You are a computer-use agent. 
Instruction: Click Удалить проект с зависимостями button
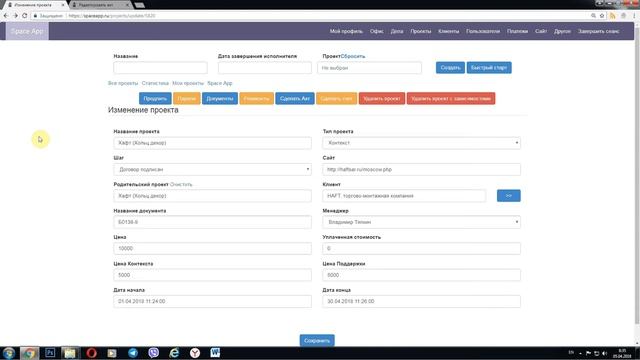[x=451, y=98]
